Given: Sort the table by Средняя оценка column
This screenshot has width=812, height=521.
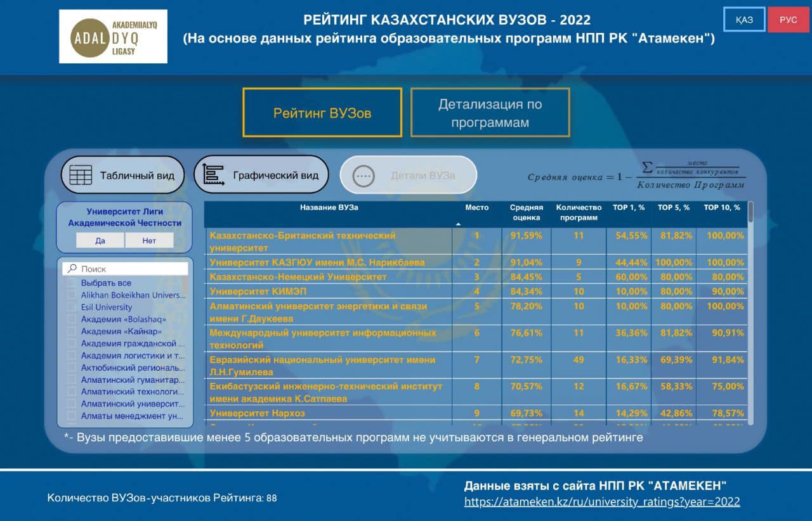Looking at the screenshot, I should click(526, 212).
